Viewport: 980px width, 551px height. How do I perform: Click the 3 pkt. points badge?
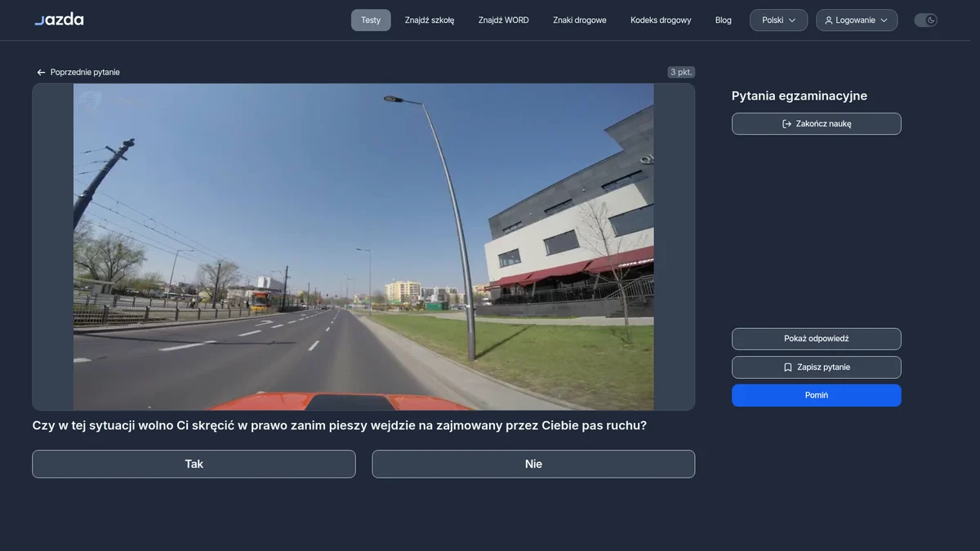click(x=681, y=72)
